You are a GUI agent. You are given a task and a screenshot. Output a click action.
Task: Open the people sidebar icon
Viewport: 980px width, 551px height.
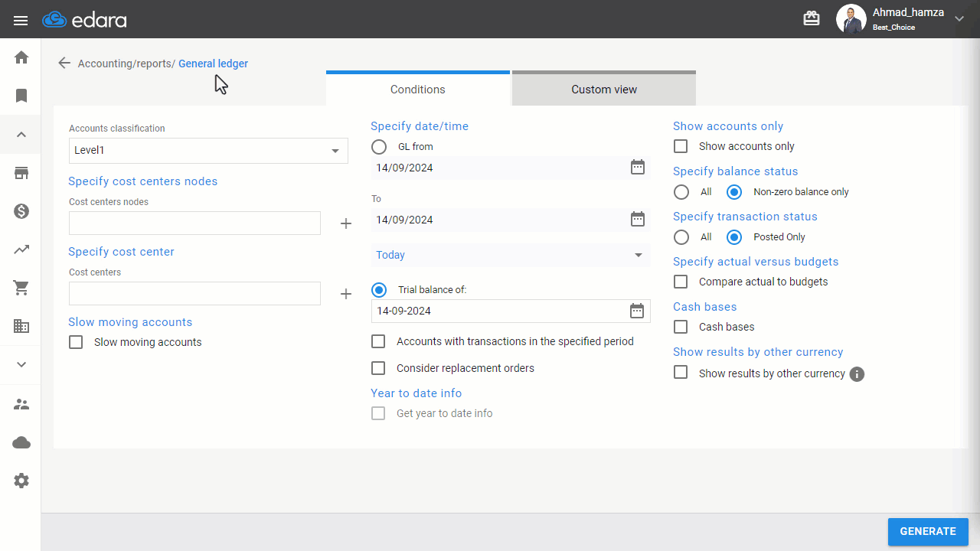tap(21, 404)
